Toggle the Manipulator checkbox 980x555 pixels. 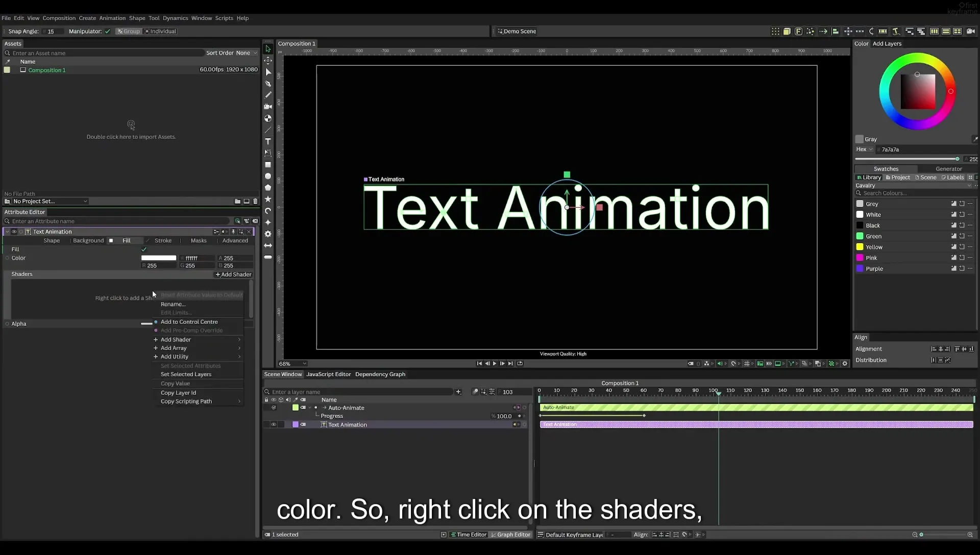(x=108, y=32)
